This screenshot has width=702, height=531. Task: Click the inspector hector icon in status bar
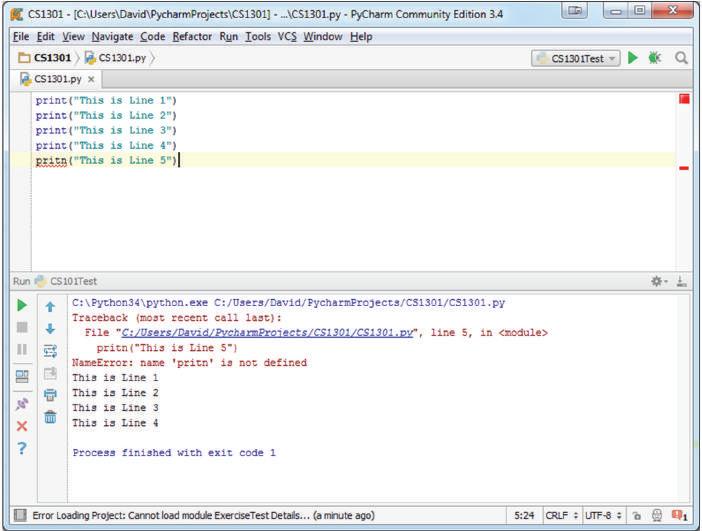pyautogui.click(x=657, y=516)
